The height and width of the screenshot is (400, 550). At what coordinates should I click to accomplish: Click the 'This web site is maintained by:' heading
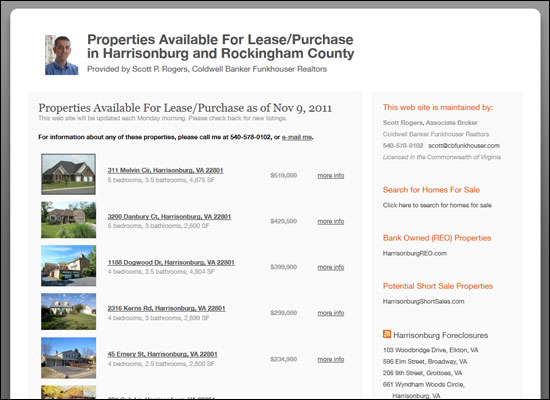(438, 107)
